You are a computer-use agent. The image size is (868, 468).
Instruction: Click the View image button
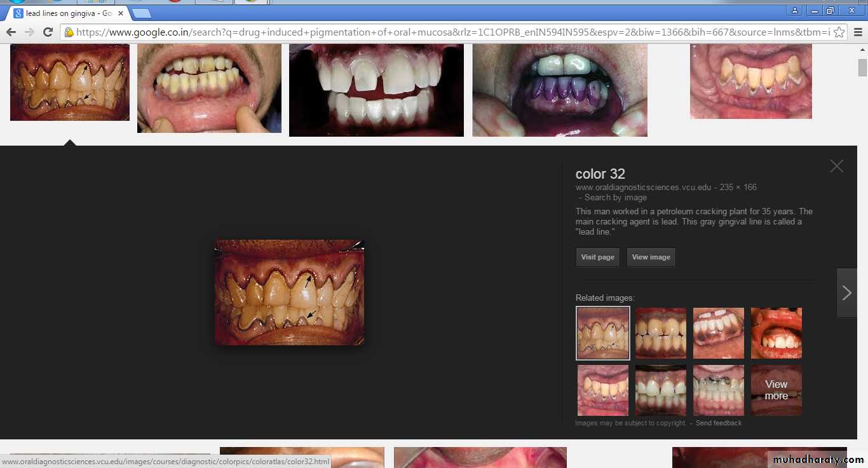pyautogui.click(x=651, y=257)
